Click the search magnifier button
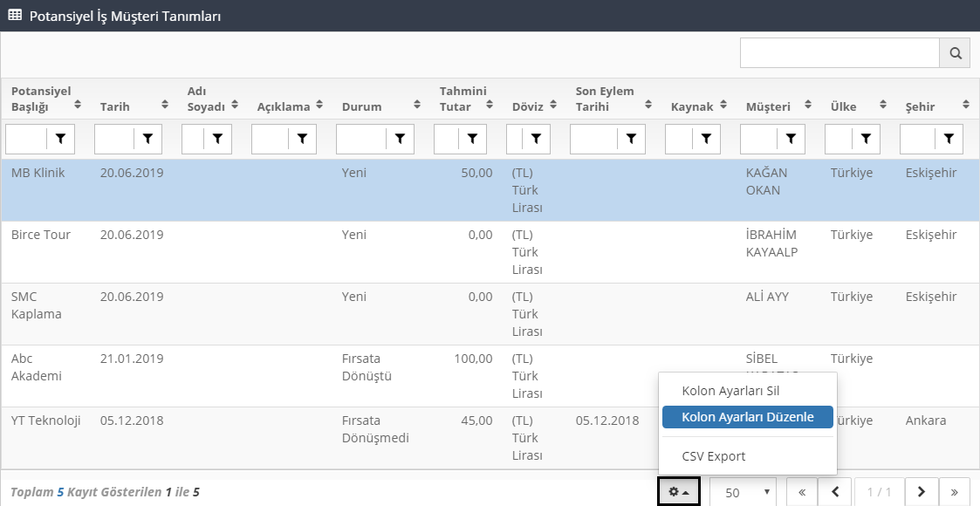The height and width of the screenshot is (506, 980). 955,53
